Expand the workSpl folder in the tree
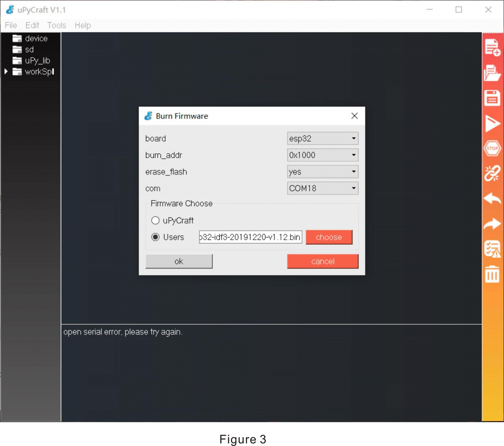 (x=6, y=72)
